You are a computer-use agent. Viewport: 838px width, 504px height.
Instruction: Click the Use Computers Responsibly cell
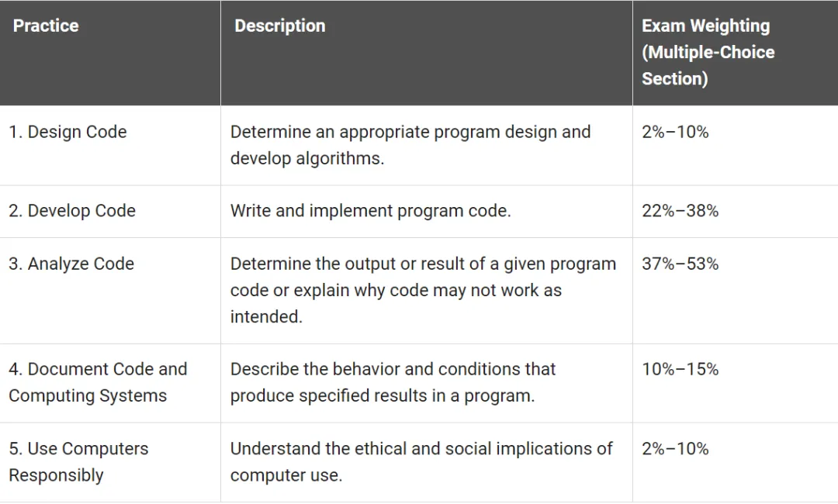point(78,461)
